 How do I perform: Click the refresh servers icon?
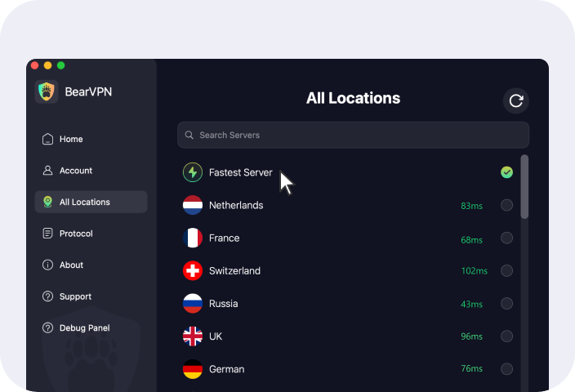[516, 100]
